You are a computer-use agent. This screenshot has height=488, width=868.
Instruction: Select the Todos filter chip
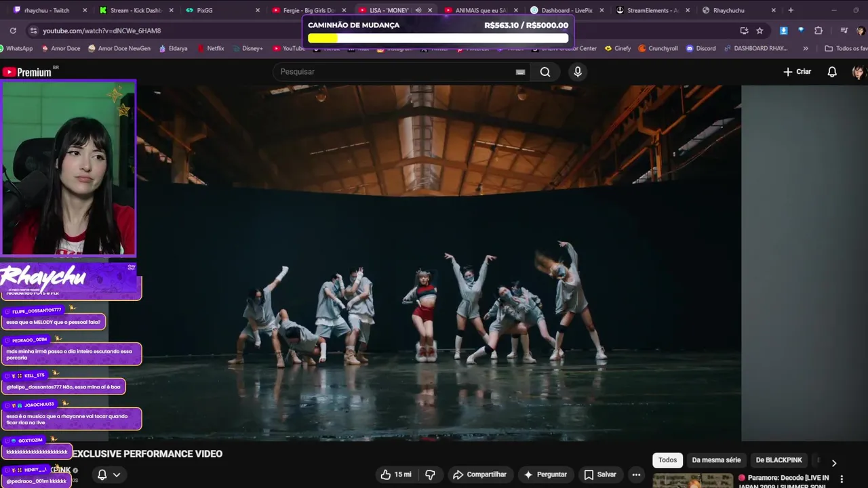(x=668, y=460)
